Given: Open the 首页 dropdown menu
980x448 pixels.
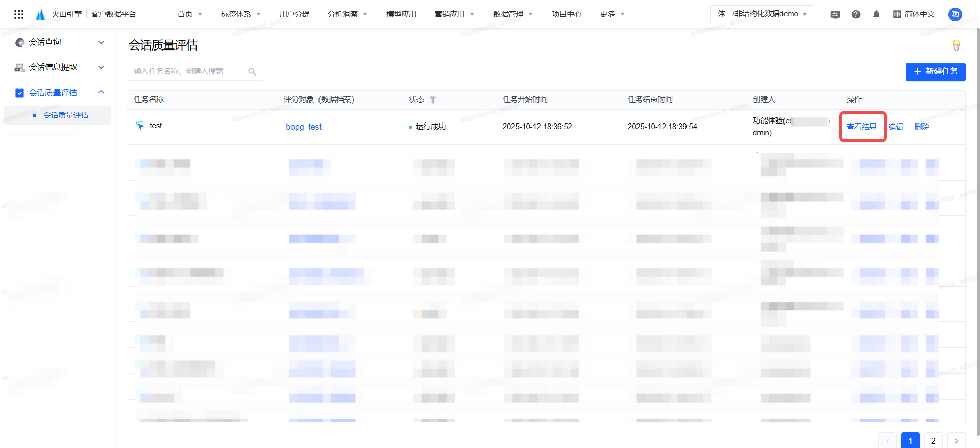Looking at the screenshot, I should 189,14.
